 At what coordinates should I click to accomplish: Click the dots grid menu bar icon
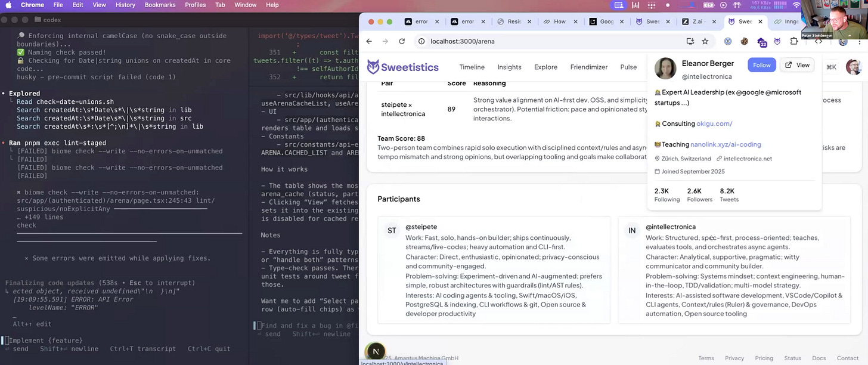tap(651, 5)
